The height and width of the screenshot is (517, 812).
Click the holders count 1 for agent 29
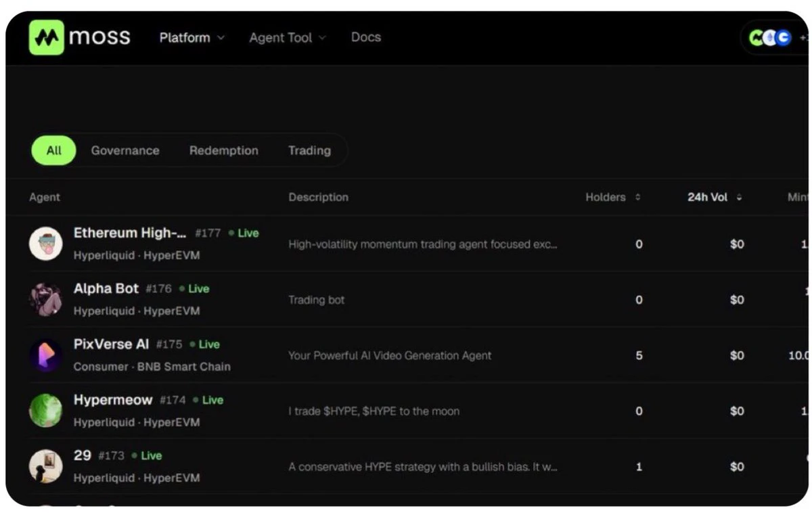(639, 467)
